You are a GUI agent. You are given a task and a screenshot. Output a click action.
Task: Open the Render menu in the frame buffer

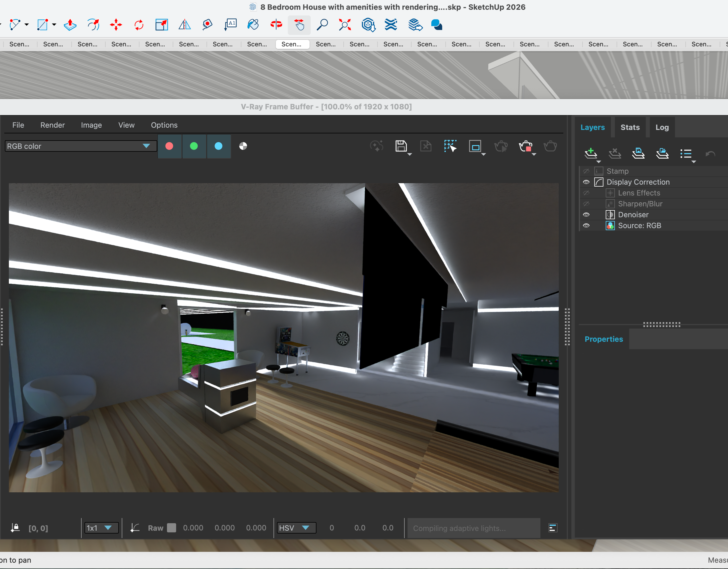52,125
